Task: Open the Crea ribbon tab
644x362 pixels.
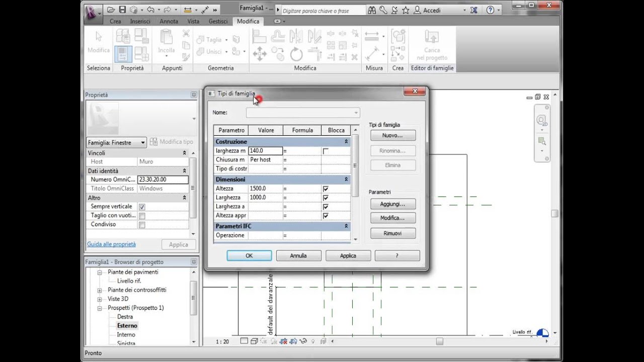Action: click(x=115, y=22)
